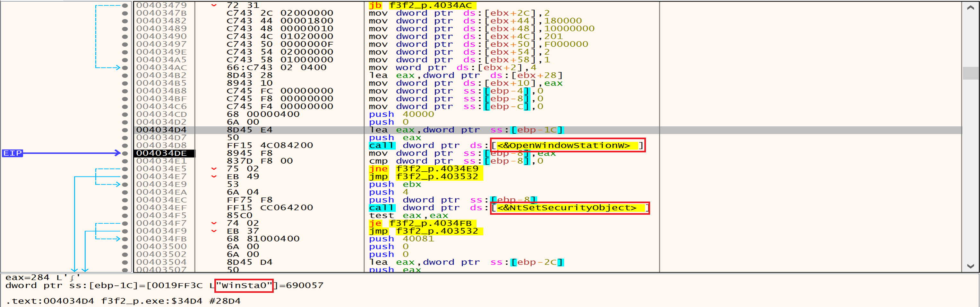980x307 pixels.
Task: Click the red downward branch arrow at jne 4034E9
Action: (214, 169)
